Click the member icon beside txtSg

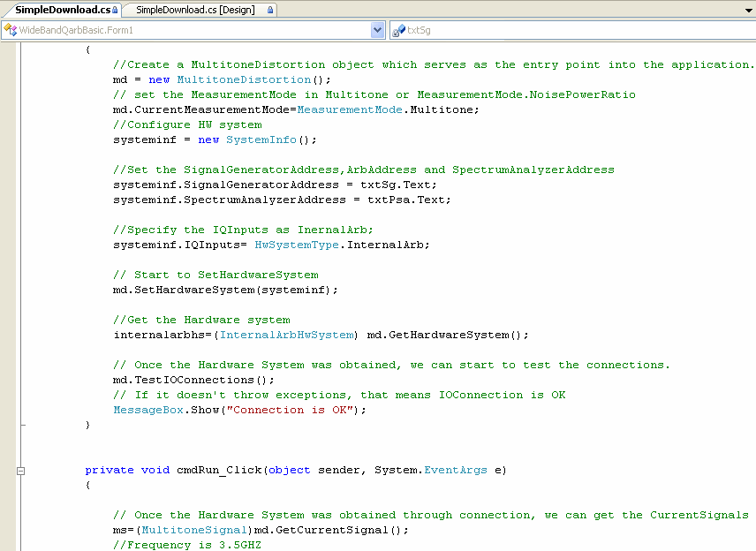(x=397, y=29)
